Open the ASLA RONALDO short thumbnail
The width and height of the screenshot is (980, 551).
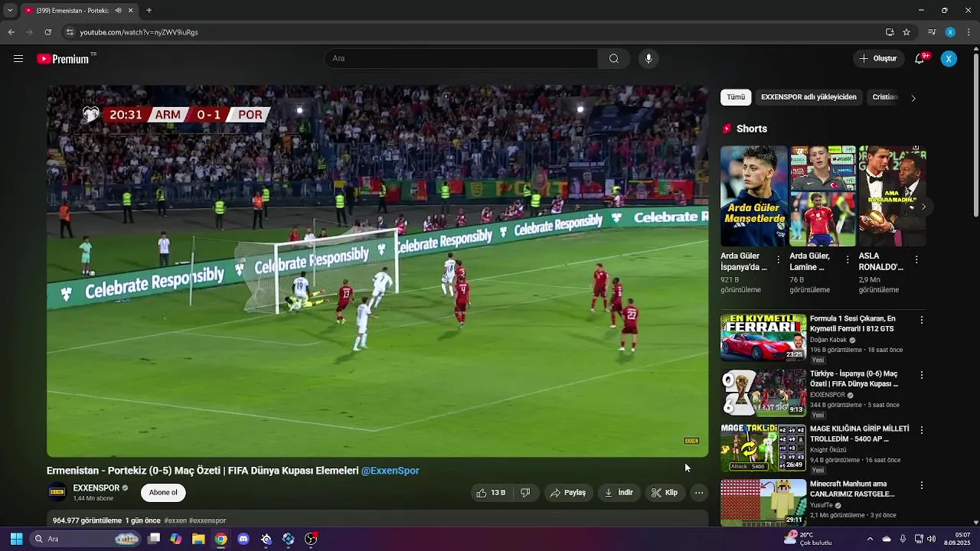coord(892,196)
